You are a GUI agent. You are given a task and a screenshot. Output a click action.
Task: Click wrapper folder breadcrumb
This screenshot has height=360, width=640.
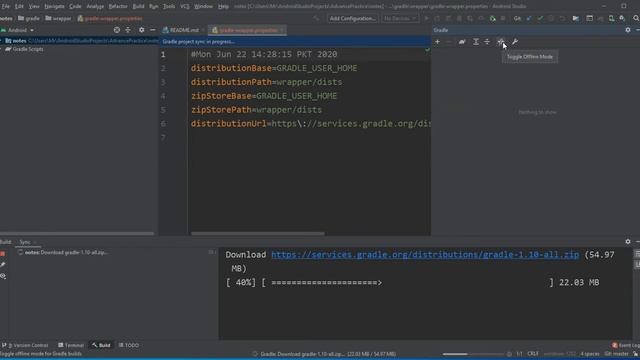(x=58, y=18)
